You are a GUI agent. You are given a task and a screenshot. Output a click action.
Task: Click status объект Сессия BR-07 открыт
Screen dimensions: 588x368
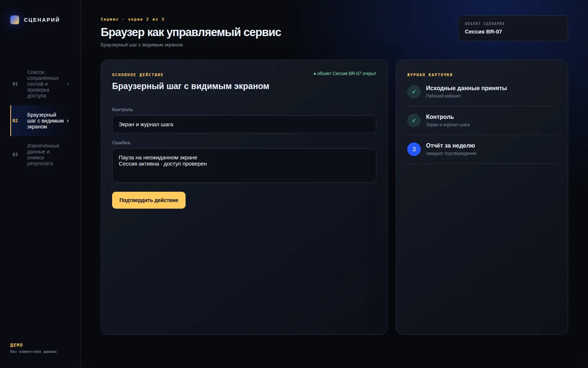[345, 74]
